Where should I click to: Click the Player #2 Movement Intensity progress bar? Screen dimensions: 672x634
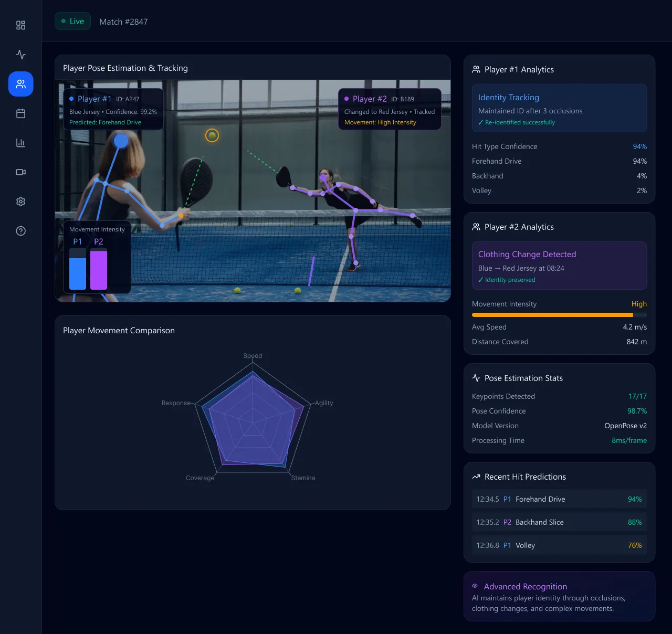(x=559, y=315)
